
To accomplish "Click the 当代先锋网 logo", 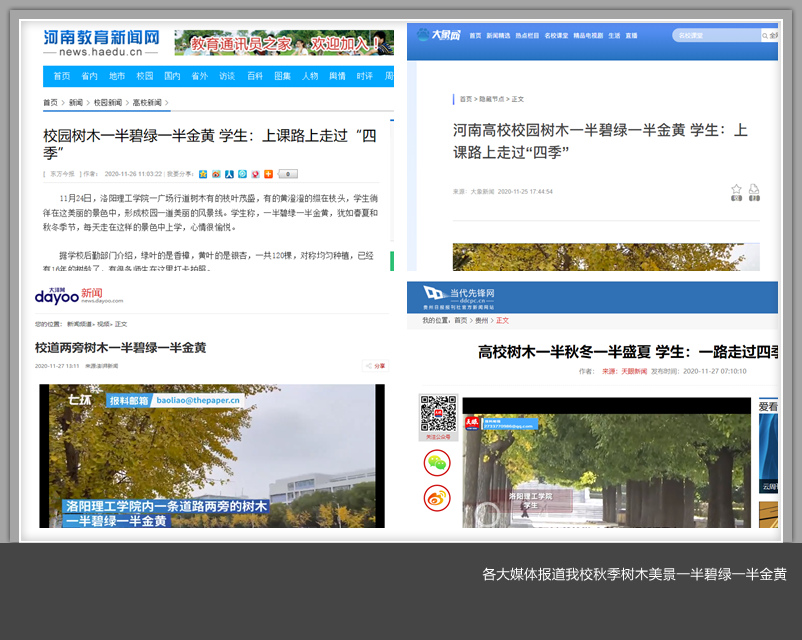I will tap(461, 294).
